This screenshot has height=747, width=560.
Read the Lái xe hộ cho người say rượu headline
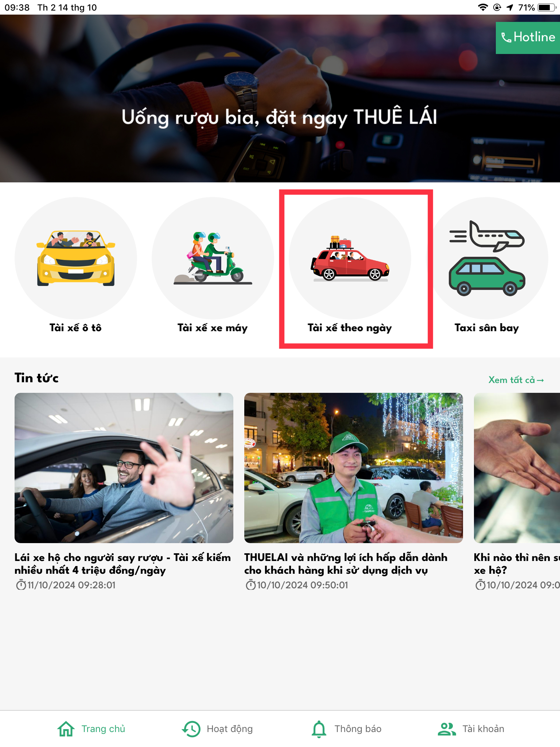[x=123, y=564]
